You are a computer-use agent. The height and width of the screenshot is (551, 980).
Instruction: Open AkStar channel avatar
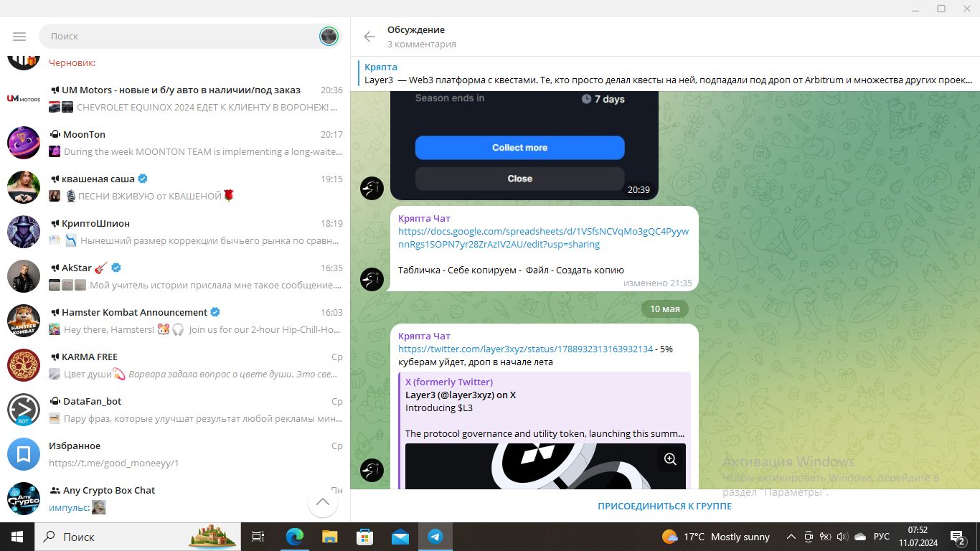pos(24,276)
